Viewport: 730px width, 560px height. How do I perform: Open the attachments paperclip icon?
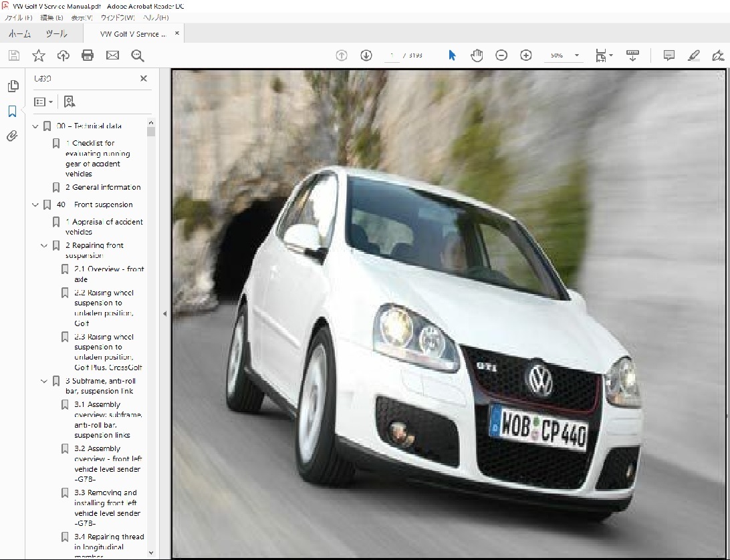(x=13, y=136)
